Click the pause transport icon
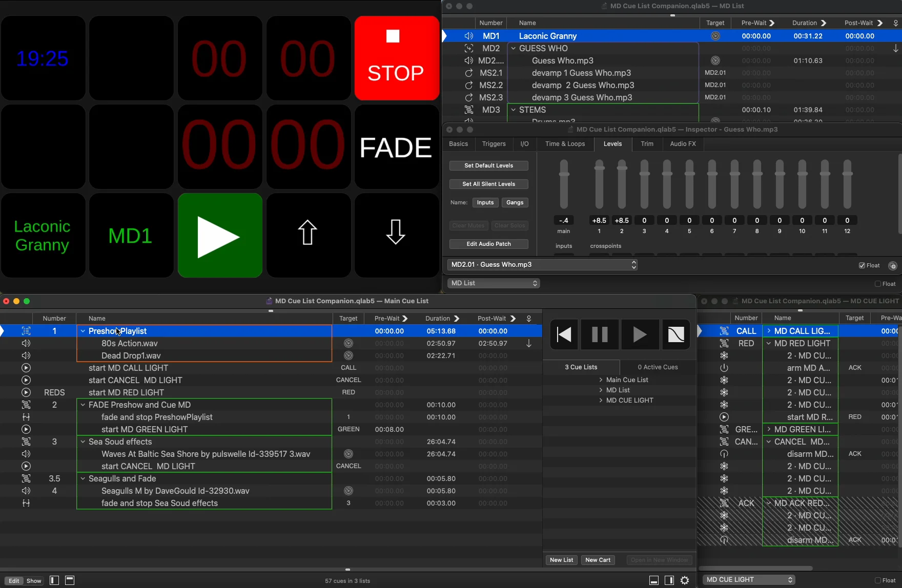Screen dimensions: 902x588 tap(600, 335)
